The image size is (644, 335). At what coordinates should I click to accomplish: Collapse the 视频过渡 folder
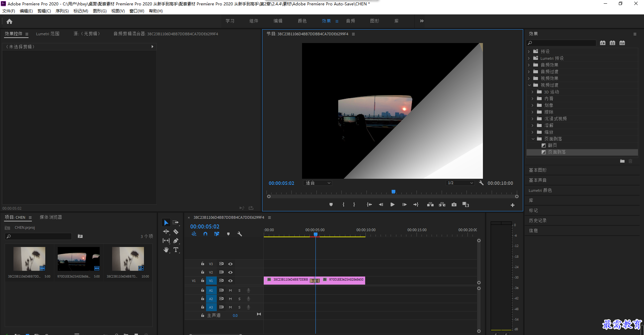click(x=529, y=85)
